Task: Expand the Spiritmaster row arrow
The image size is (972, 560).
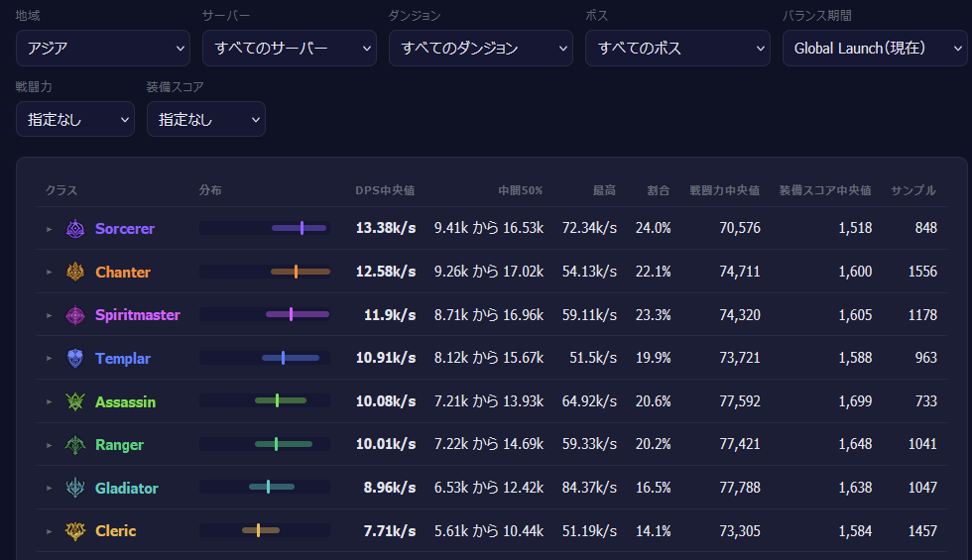Action: (x=49, y=315)
